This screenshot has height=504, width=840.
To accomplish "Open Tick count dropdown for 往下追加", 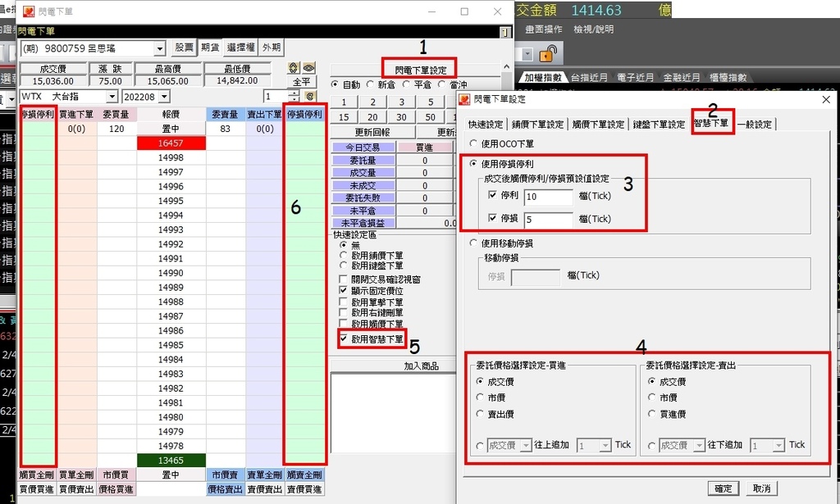I will (x=778, y=445).
